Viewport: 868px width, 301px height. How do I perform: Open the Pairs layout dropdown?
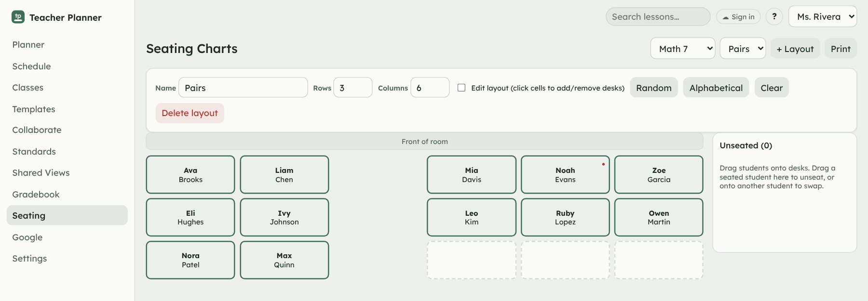pos(743,49)
